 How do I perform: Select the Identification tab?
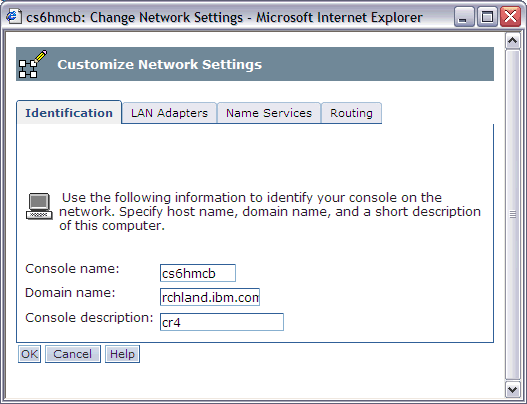(x=69, y=113)
